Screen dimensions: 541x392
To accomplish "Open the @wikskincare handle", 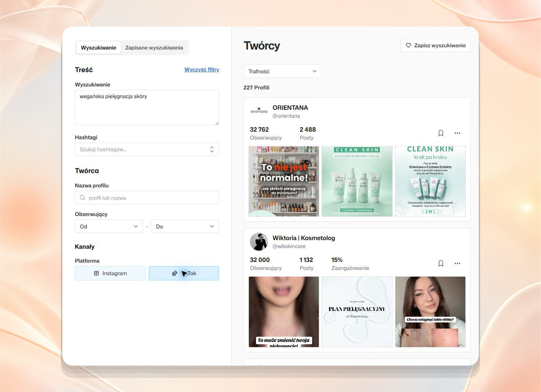I will (x=289, y=246).
